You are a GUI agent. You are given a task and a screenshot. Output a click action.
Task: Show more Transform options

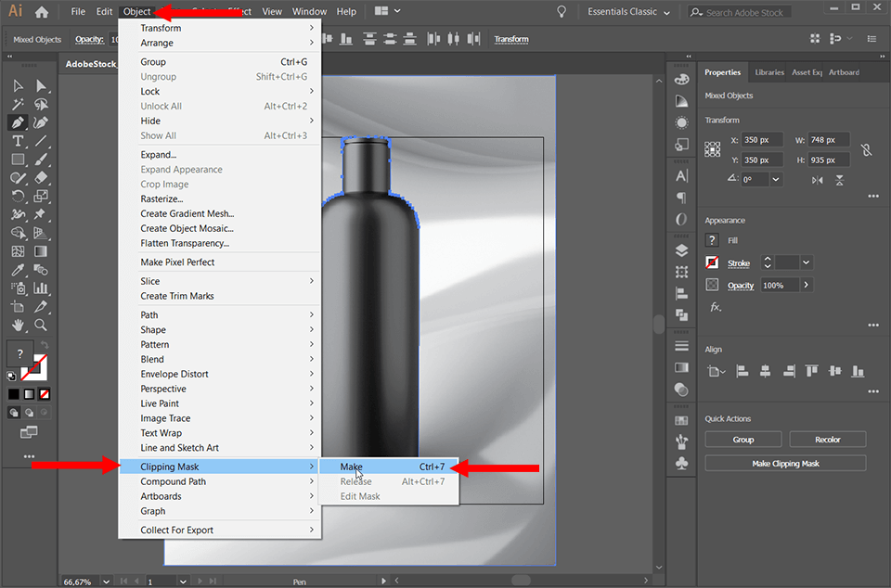click(x=873, y=196)
